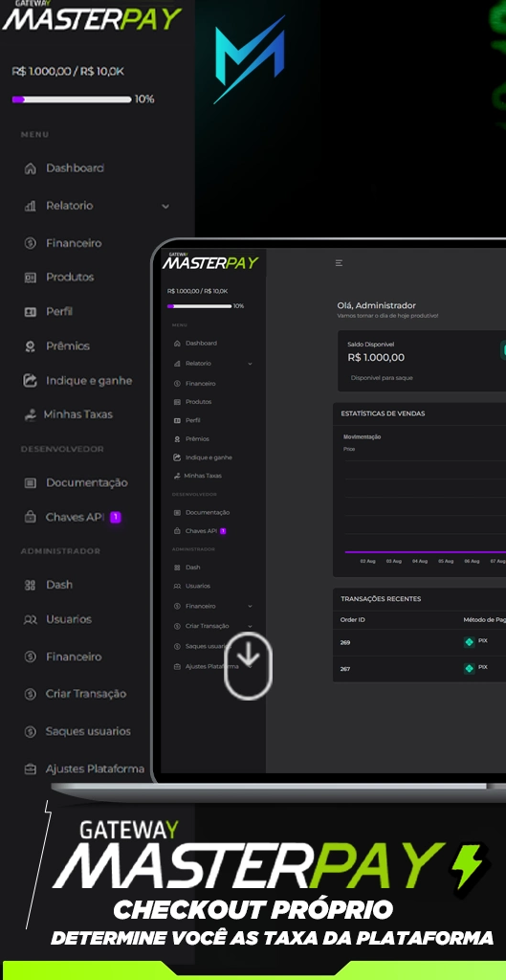Click Indique e ganhe share icon, enlarged sidebar
Image resolution: width=506 pixels, height=980 pixels.
pyautogui.click(x=30, y=381)
